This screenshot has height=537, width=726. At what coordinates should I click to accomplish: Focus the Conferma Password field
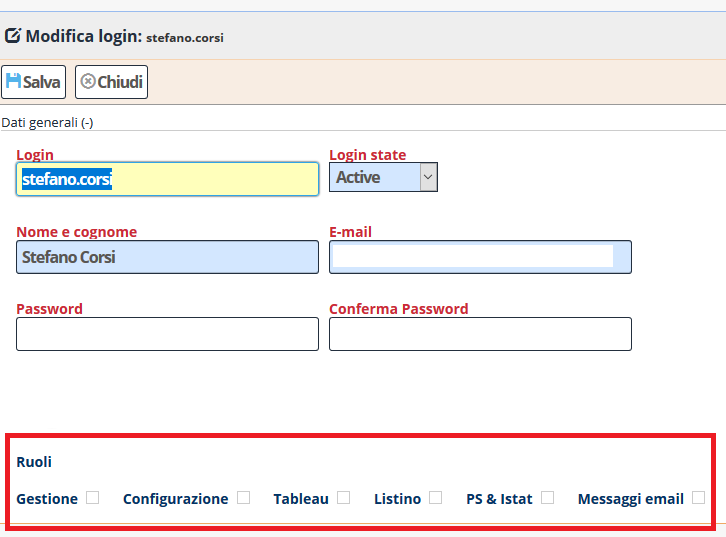pyautogui.click(x=480, y=334)
